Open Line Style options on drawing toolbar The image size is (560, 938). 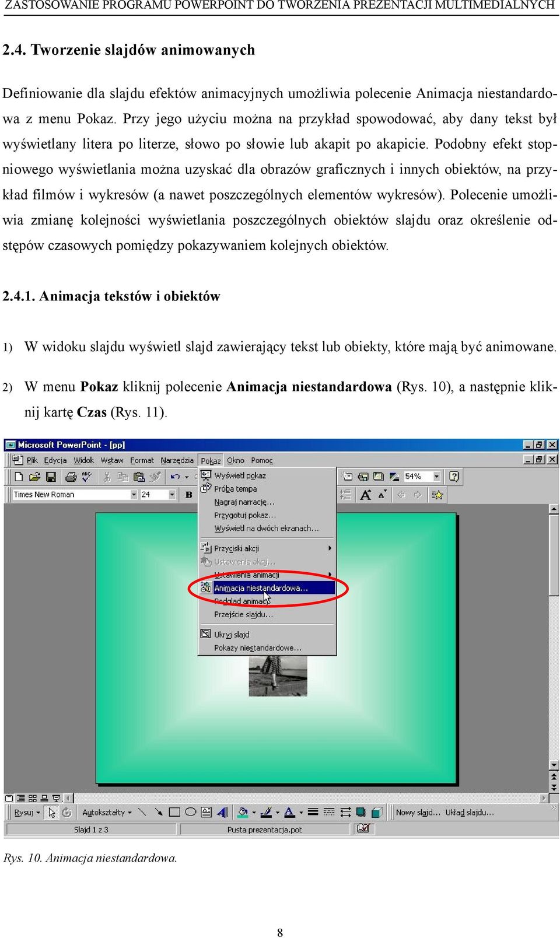click(x=313, y=812)
